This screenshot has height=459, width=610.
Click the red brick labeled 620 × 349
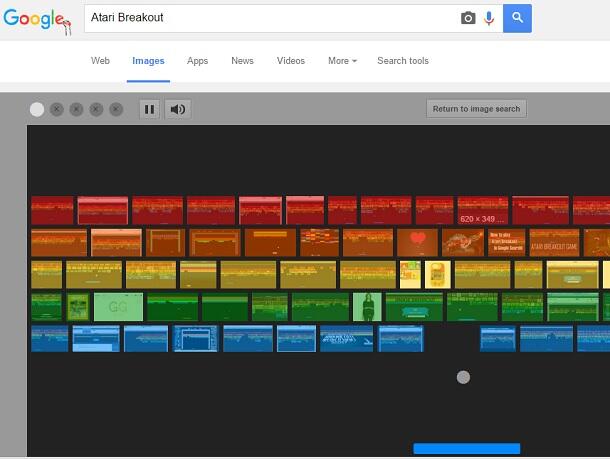pos(483,210)
